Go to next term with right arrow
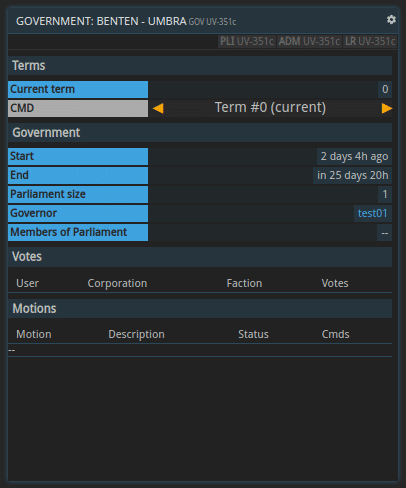Screen dimensions: 406x488 (x=387, y=108)
